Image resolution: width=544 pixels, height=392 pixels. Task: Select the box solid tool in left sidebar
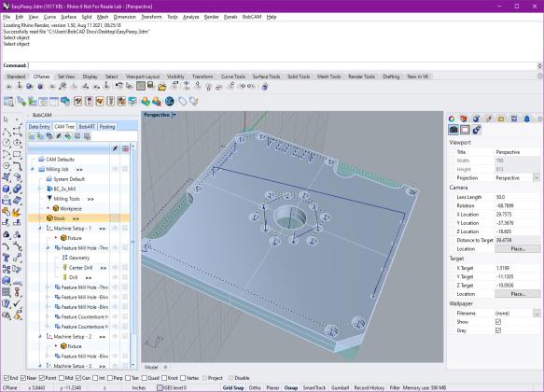7,189
